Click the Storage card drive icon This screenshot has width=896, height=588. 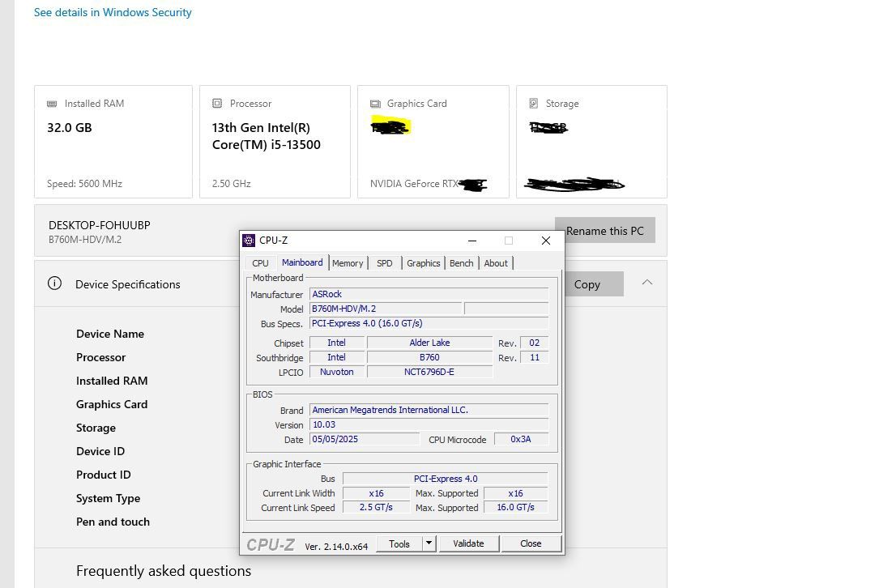(534, 104)
